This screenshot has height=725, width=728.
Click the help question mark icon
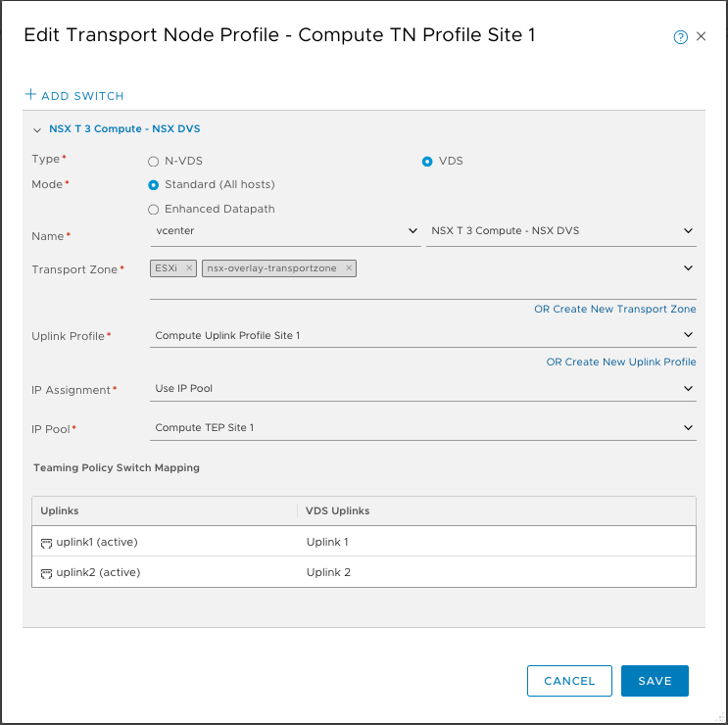tap(680, 37)
